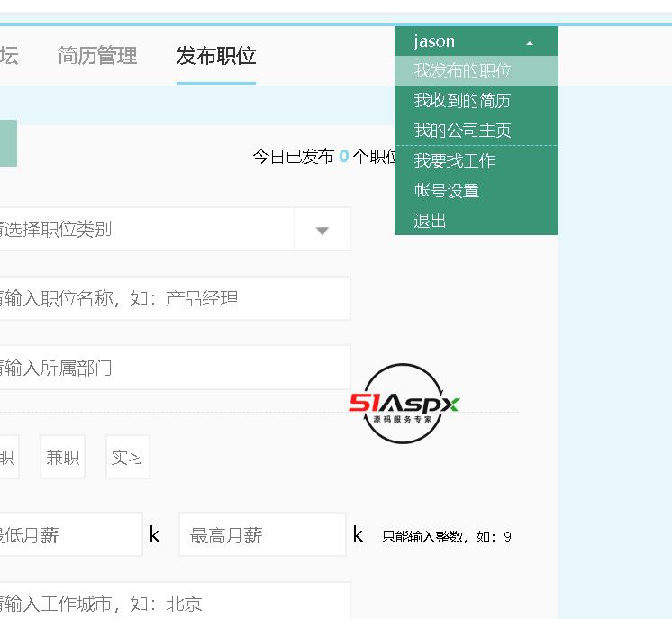Click the 51Aspx circular logo

pos(404,404)
